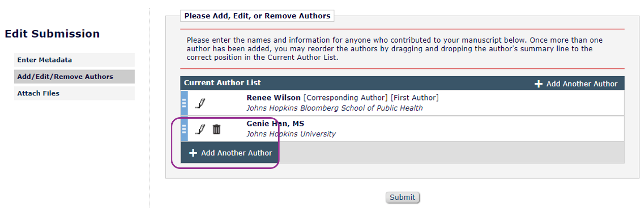Click the plus icon in the bottom Add Another Author button
Screen dimensions: 644x208
(193, 153)
